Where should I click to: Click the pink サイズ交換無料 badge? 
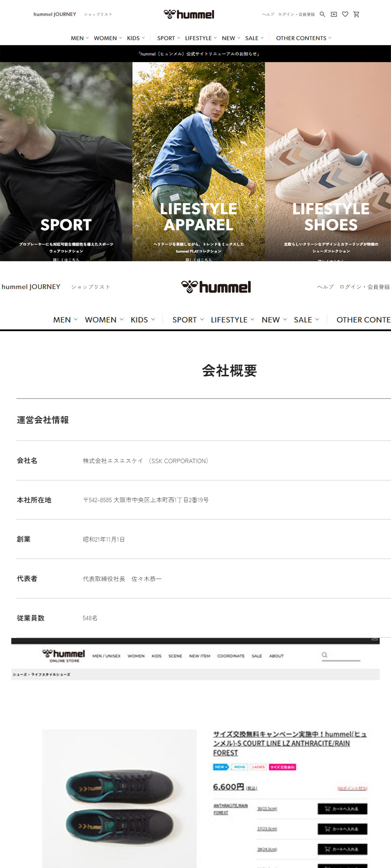click(282, 767)
